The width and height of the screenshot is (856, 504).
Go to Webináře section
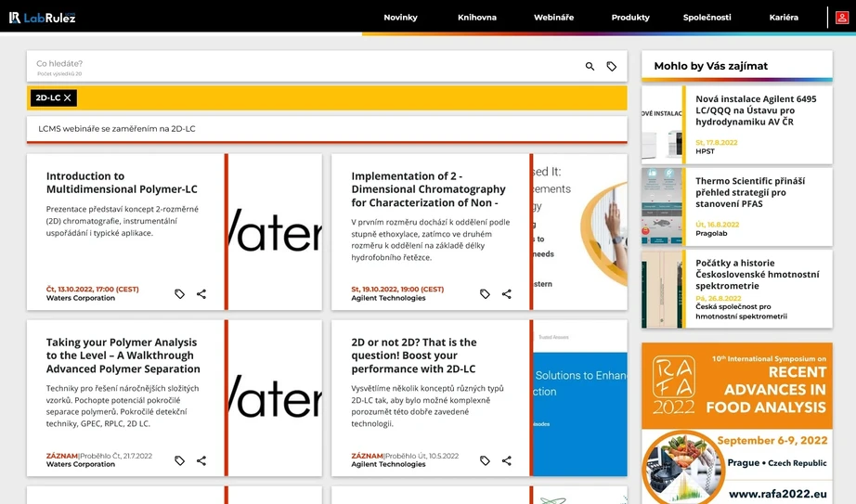553,18
